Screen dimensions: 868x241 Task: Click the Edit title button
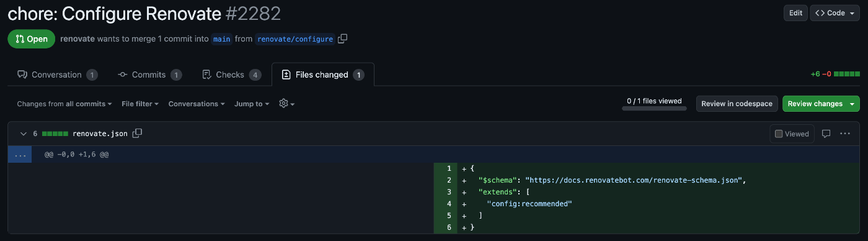point(795,13)
